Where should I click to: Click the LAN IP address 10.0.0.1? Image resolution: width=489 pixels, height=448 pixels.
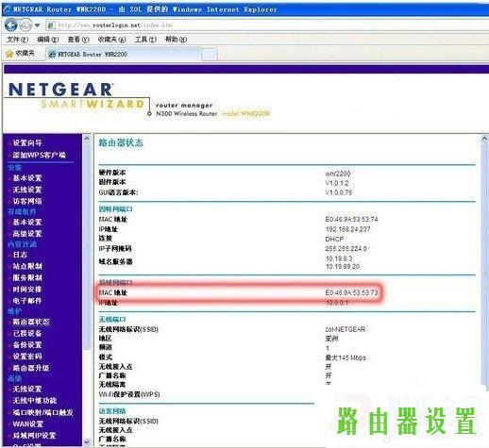(337, 303)
